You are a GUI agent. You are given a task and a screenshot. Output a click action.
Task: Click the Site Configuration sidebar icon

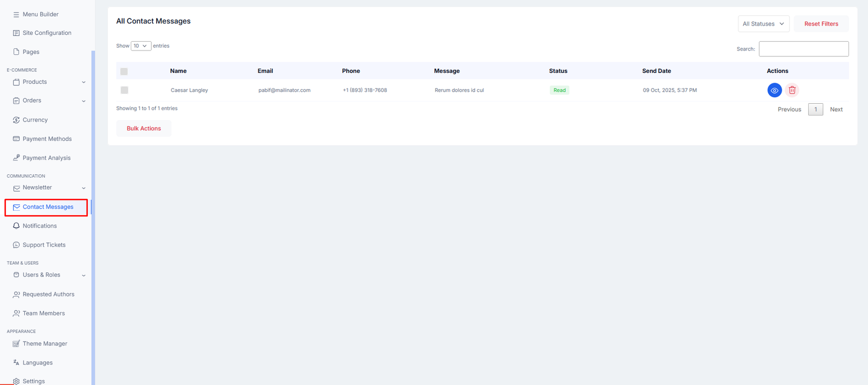click(16, 33)
